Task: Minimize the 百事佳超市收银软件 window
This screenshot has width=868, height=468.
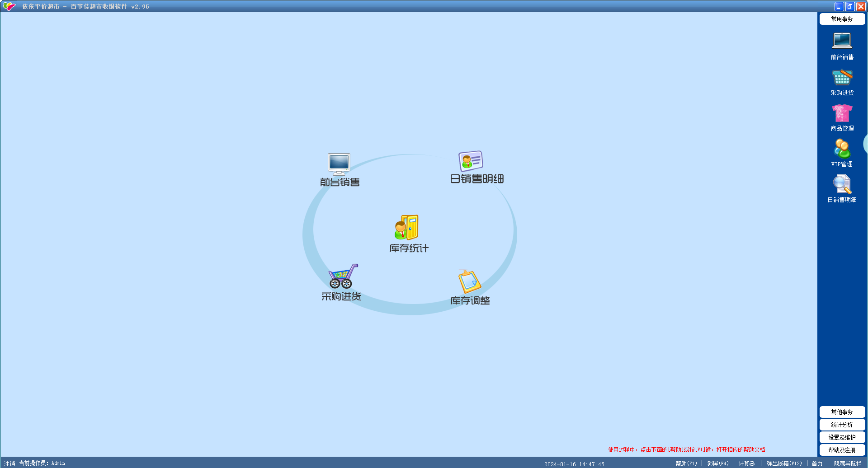Action: click(839, 6)
